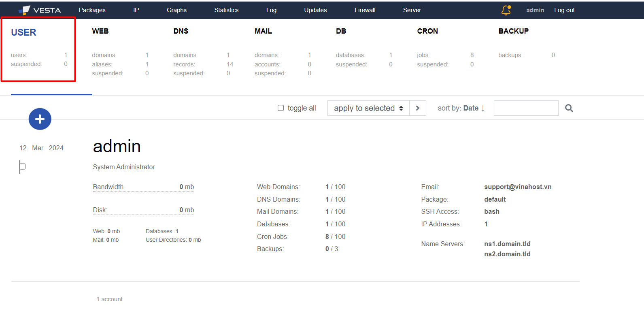Image resolution: width=644 pixels, height=330 pixels.
Task: Switch to the DNS tab
Action: click(x=181, y=31)
